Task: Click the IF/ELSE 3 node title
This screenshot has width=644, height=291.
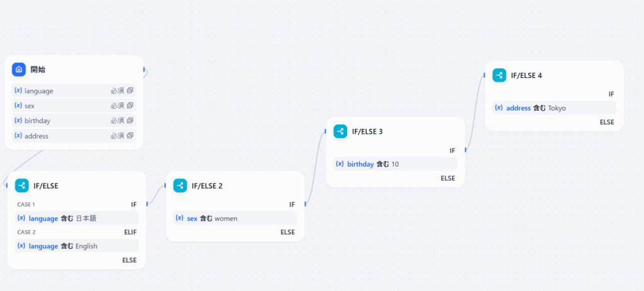Action: click(x=367, y=131)
